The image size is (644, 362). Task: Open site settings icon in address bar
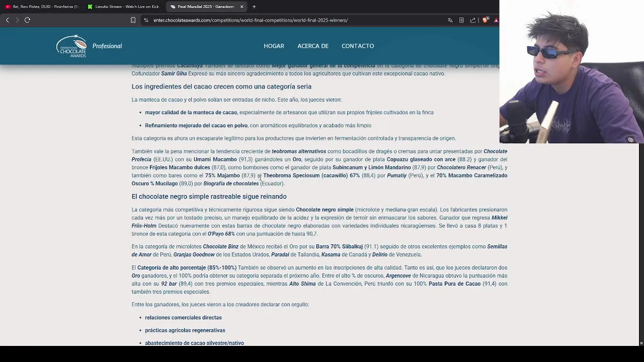146,20
